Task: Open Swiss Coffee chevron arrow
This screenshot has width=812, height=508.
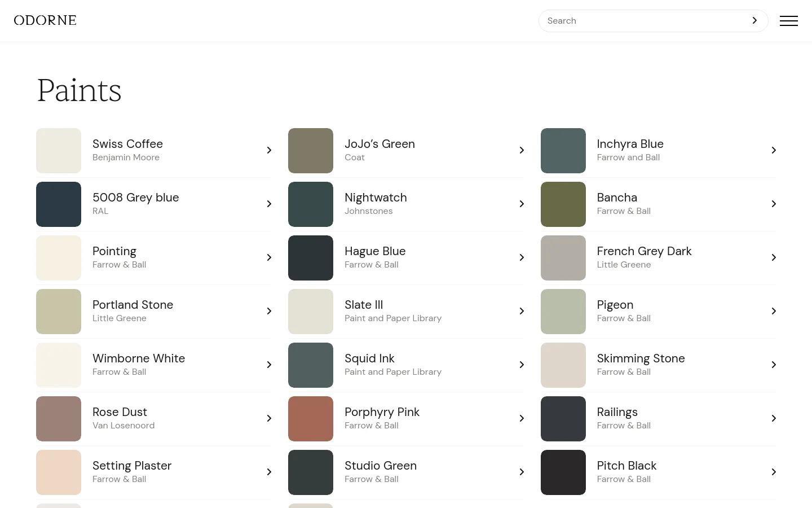Action: coord(269,150)
